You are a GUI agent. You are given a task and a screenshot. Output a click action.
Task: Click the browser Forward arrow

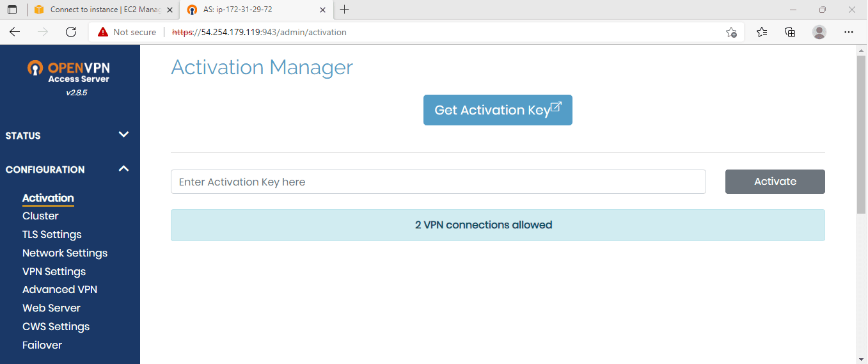[43, 32]
